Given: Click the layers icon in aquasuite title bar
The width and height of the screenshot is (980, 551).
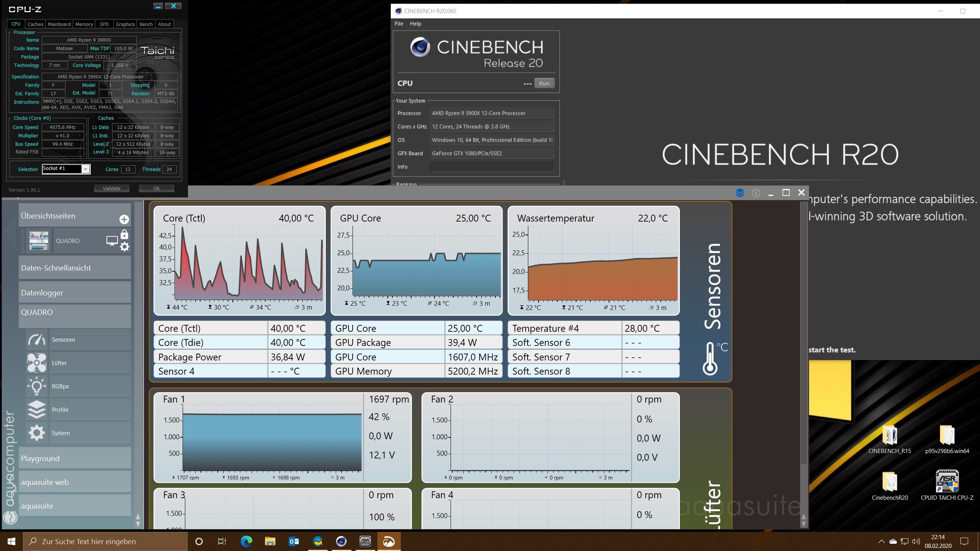Looking at the screenshot, I should [x=740, y=193].
